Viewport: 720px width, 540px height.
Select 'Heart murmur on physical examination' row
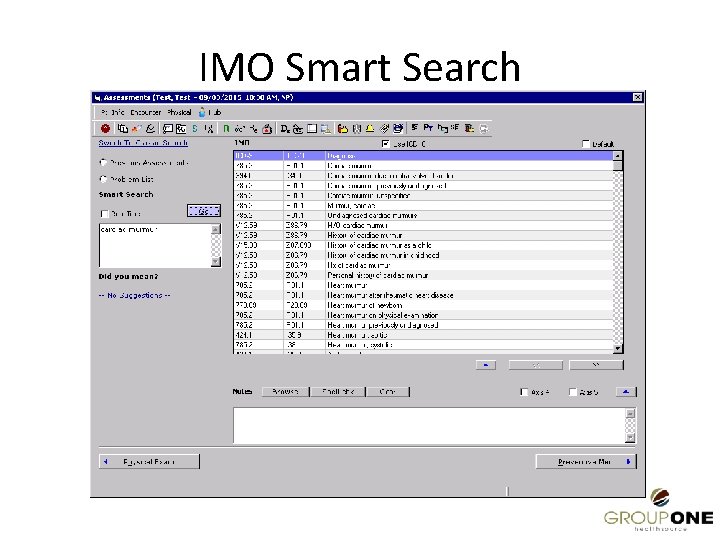click(423, 315)
